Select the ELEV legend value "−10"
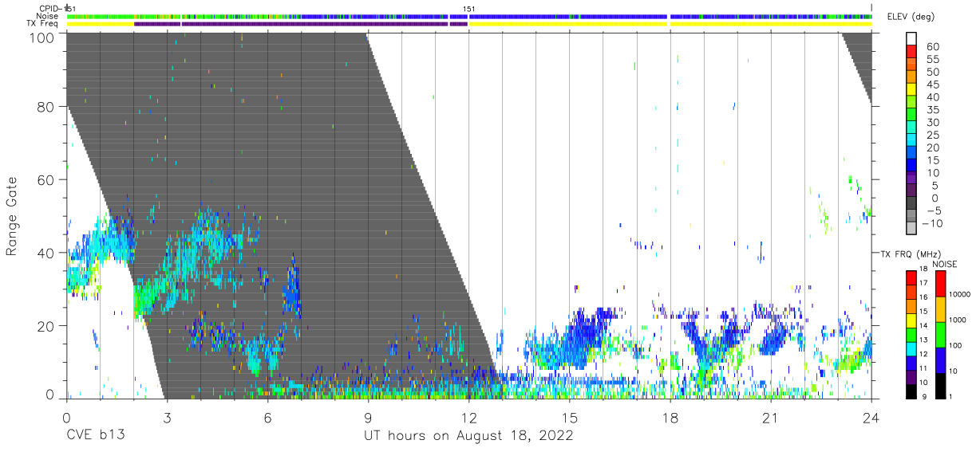 coord(931,223)
